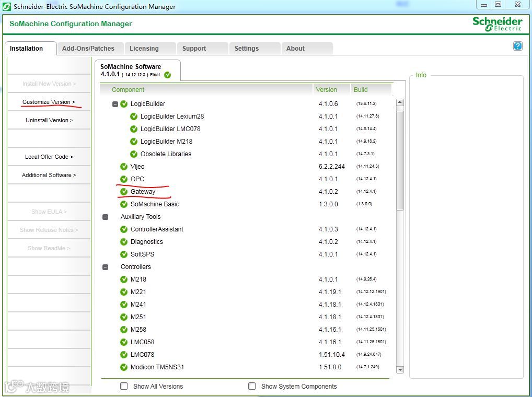Click the SoftSPS status check icon
The height and width of the screenshot is (397, 532).
(x=124, y=254)
